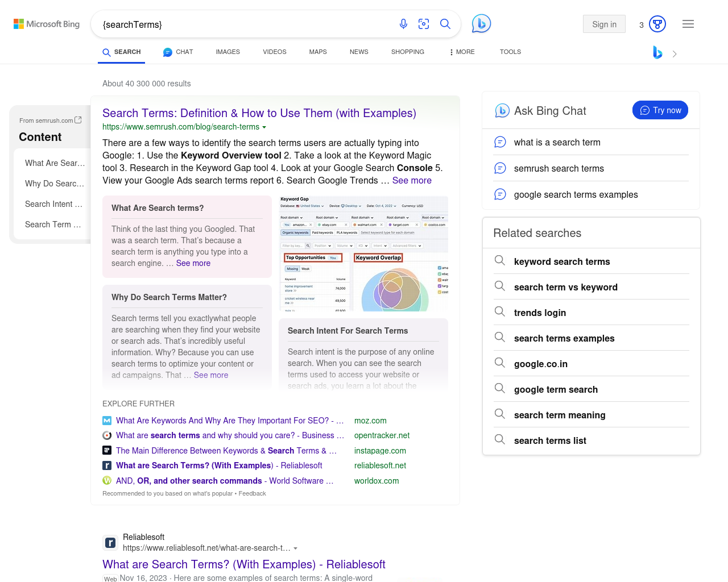The width and height of the screenshot is (728, 582).
Task: Click inside the search text box
Action: (245, 24)
